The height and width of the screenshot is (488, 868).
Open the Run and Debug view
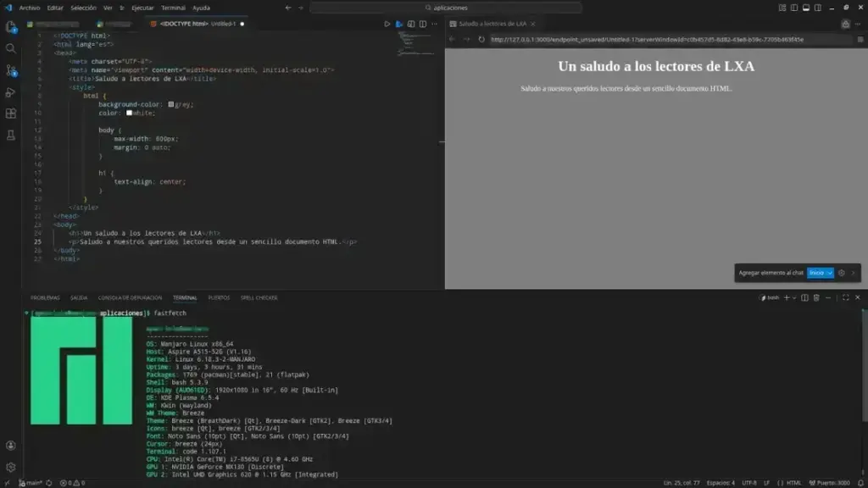click(x=10, y=91)
